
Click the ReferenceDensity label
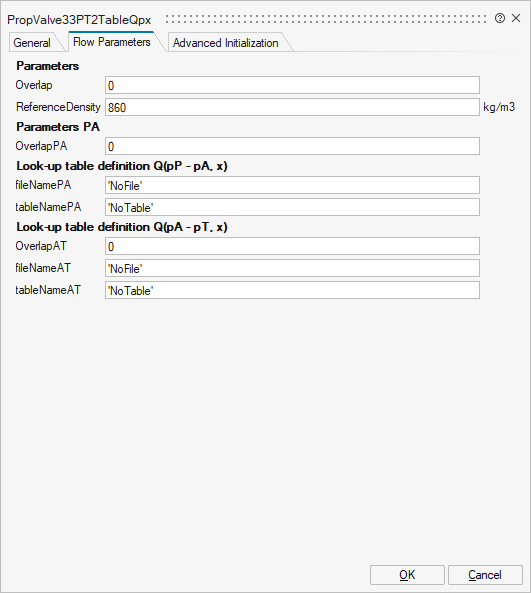point(58,107)
